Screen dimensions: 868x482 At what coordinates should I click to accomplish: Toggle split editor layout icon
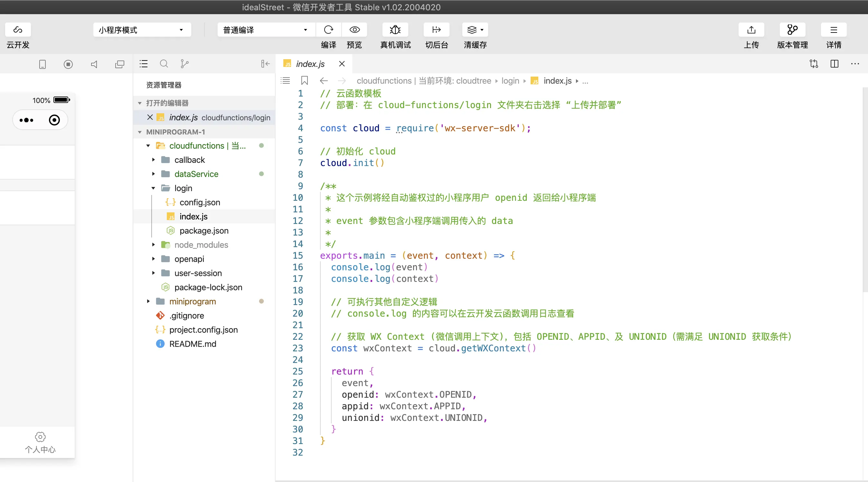[x=834, y=64]
